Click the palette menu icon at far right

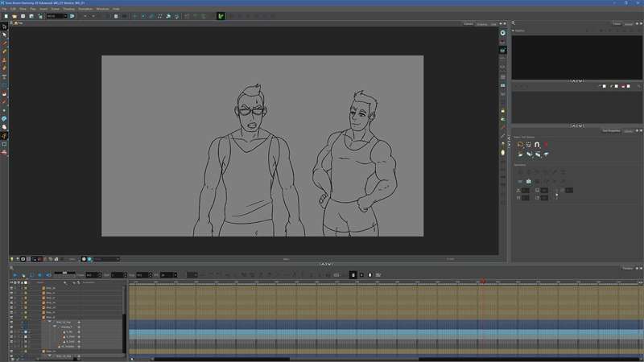(x=638, y=86)
